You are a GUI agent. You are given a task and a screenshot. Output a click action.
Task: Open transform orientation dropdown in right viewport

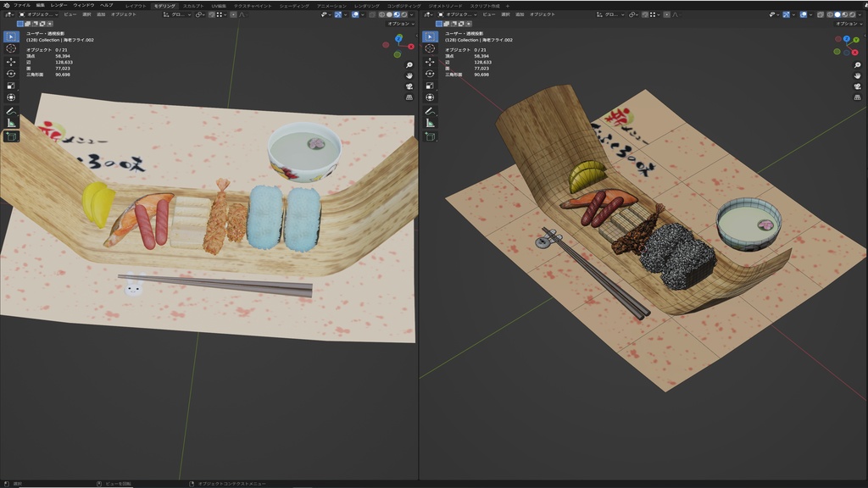pos(610,14)
